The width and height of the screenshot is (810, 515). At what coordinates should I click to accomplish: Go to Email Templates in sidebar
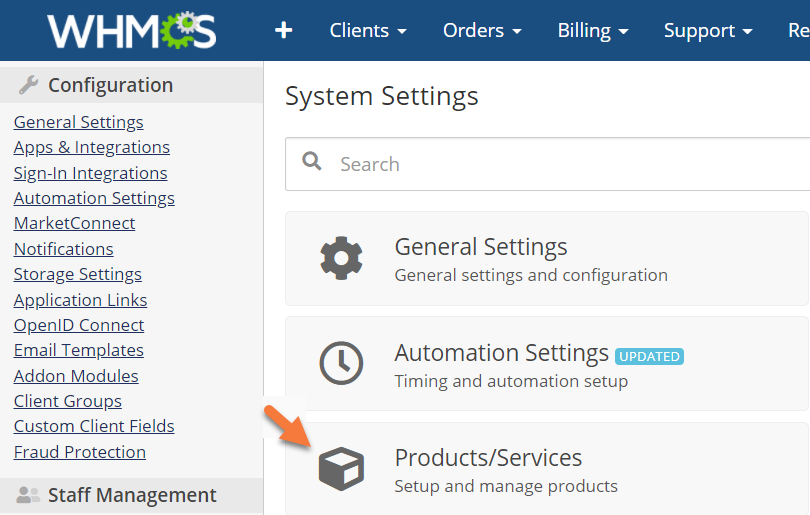tap(79, 350)
